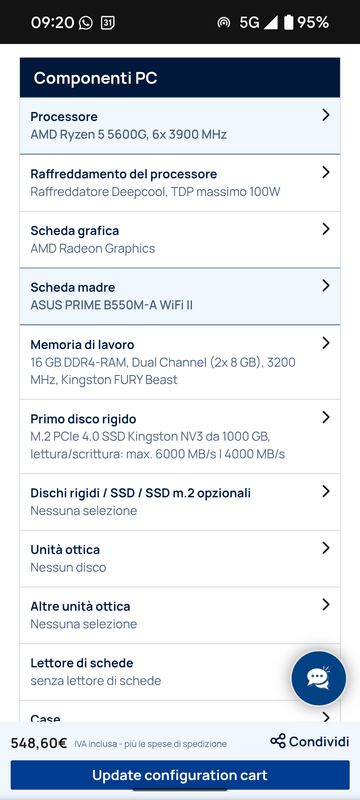Select the Unità ottica row
The height and width of the screenshot is (800, 360).
coord(180,558)
